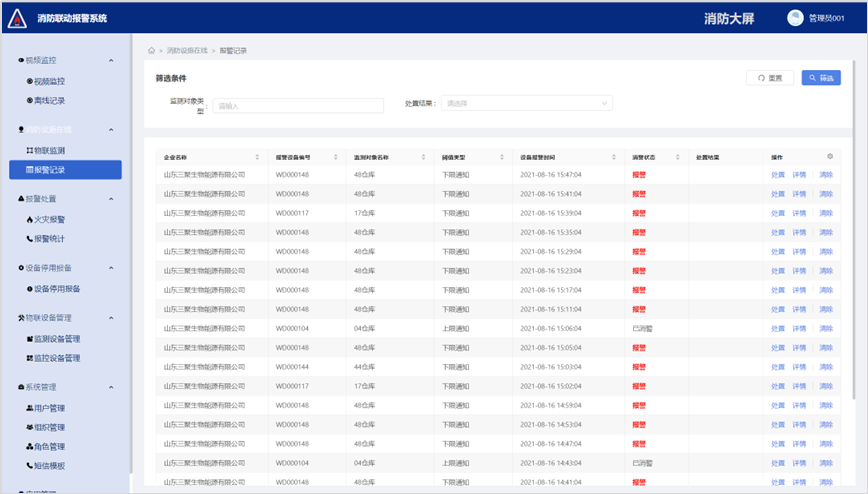This screenshot has height=494, width=868.
Task: Click 上限通知 in the 14:43:04 row
Action: (456, 463)
